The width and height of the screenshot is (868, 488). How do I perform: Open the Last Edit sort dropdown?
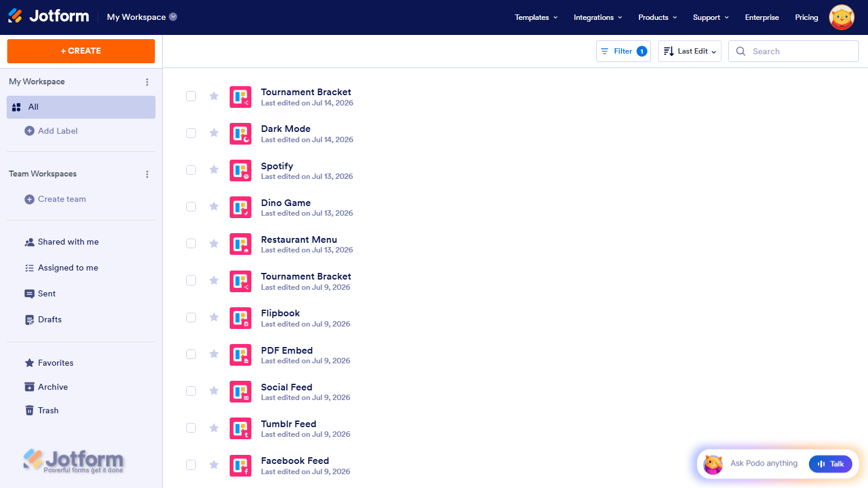pyautogui.click(x=690, y=51)
